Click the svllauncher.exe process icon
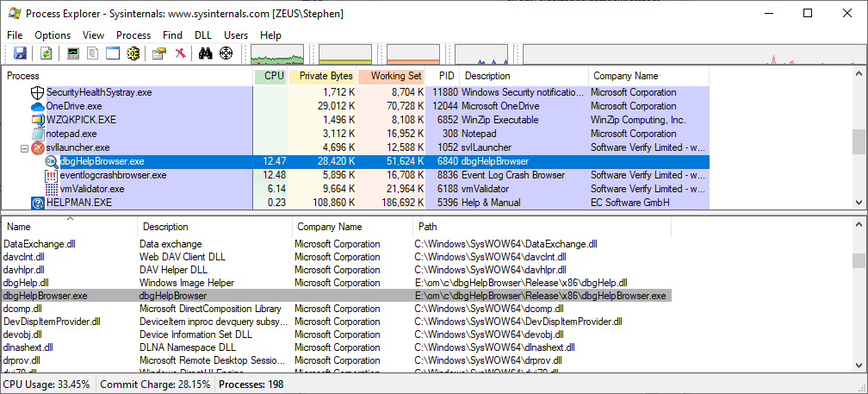The image size is (868, 394). click(37, 147)
